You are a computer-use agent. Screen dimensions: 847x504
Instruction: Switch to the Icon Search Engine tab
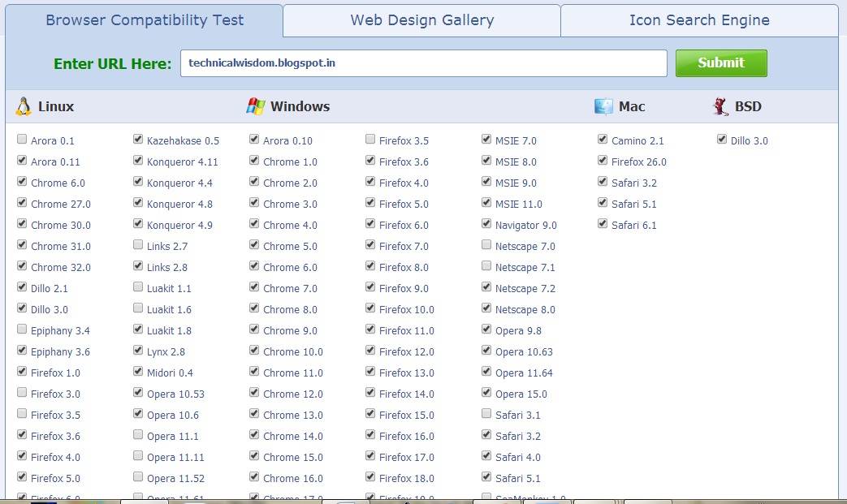pyautogui.click(x=699, y=20)
